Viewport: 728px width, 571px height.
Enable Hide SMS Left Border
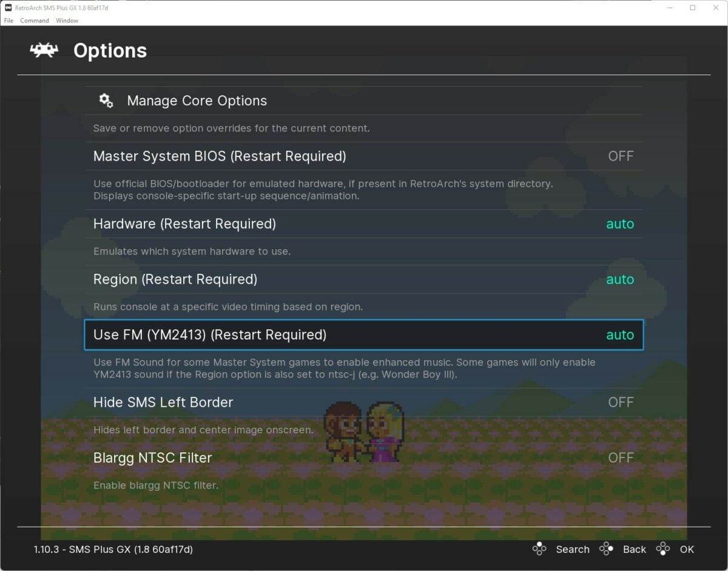(x=621, y=402)
